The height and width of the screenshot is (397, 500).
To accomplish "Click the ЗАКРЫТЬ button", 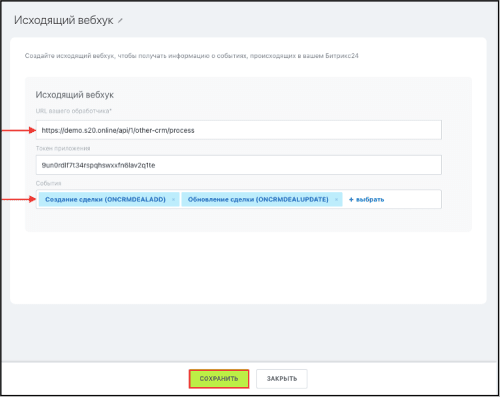I will tap(282, 379).
